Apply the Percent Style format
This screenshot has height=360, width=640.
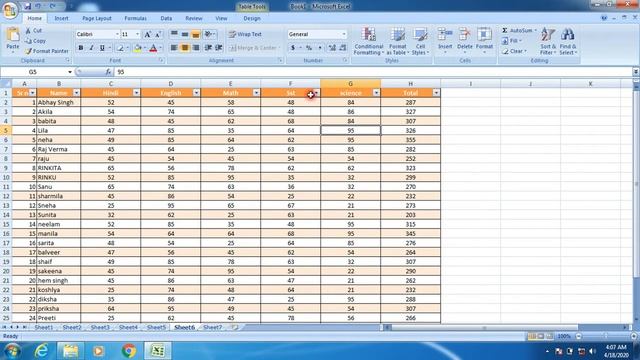coord(309,48)
